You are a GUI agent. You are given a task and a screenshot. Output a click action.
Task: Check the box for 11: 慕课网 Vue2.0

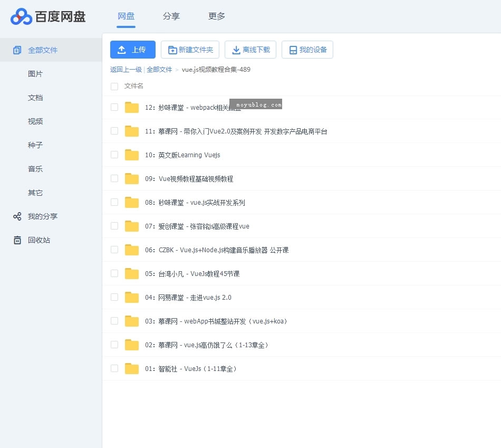pos(114,131)
